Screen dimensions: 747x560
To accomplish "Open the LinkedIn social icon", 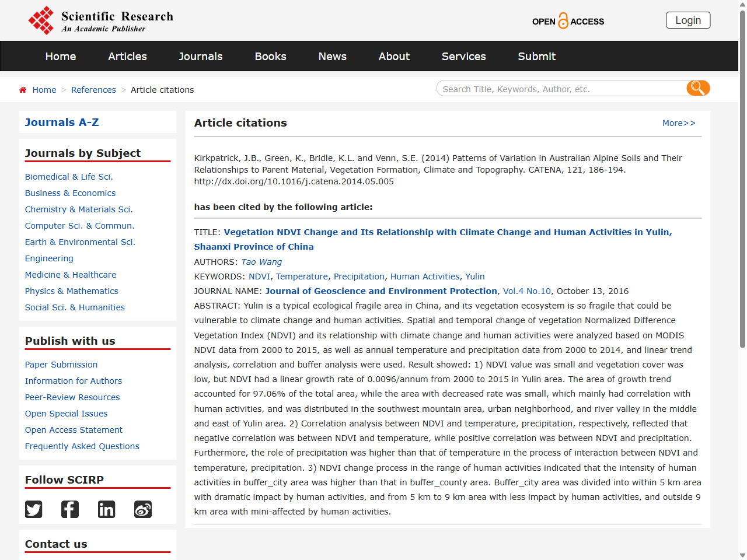I will [x=106, y=509].
